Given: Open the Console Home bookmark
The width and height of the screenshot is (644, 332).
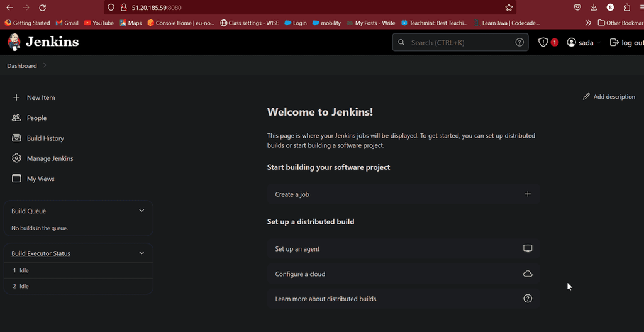Looking at the screenshot, I should [181, 23].
